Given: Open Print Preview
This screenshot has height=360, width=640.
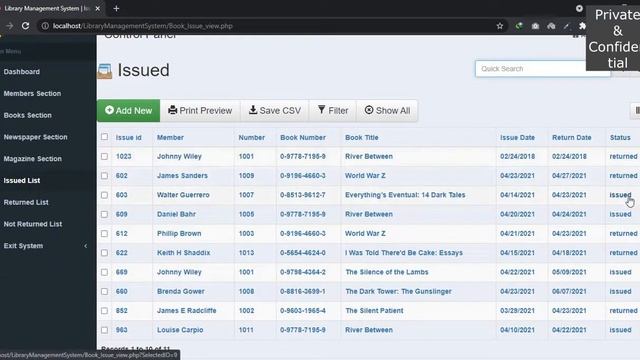Looking at the screenshot, I should 200,111.
